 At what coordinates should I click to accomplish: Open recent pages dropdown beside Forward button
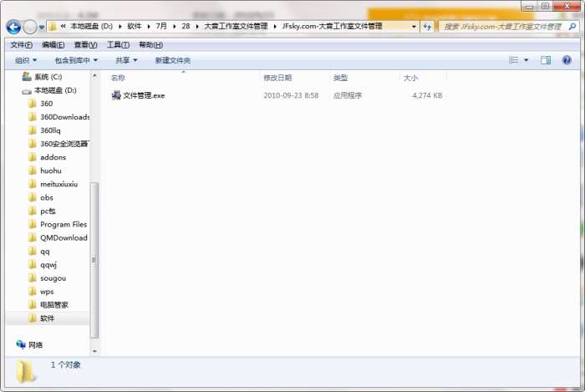pos(42,28)
